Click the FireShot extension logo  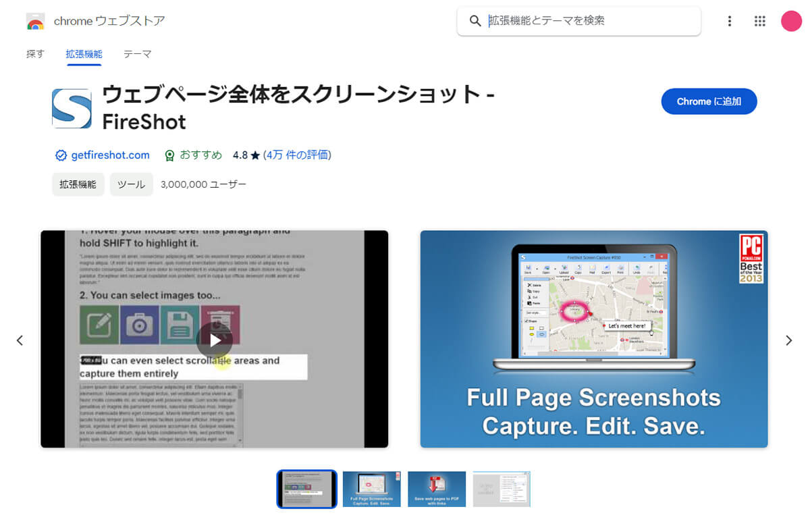(72, 109)
